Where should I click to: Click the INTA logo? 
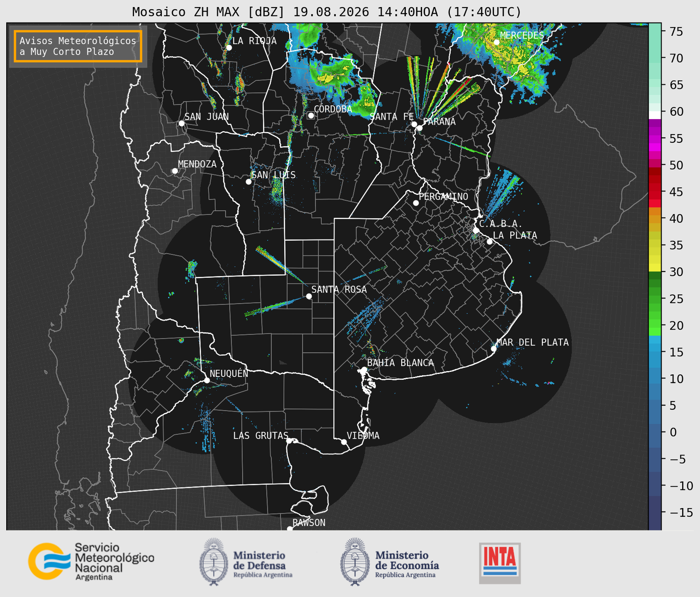coord(500,563)
